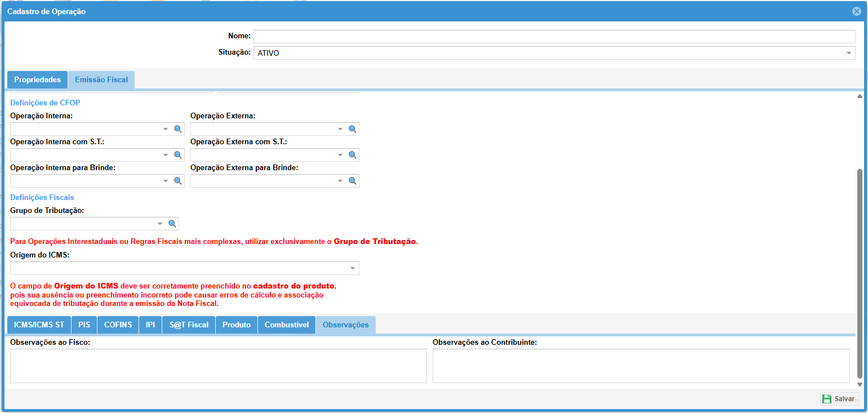Go to the S@T Fiscal tab
868x413 pixels.
(189, 325)
